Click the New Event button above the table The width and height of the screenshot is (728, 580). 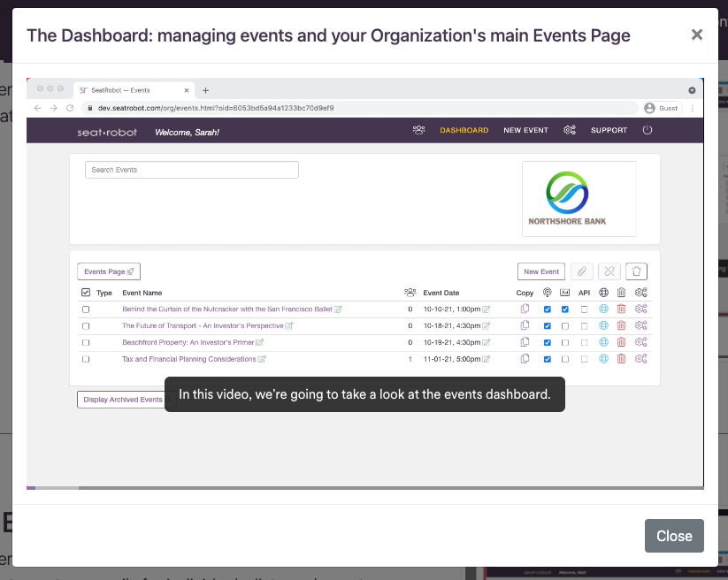coord(540,271)
